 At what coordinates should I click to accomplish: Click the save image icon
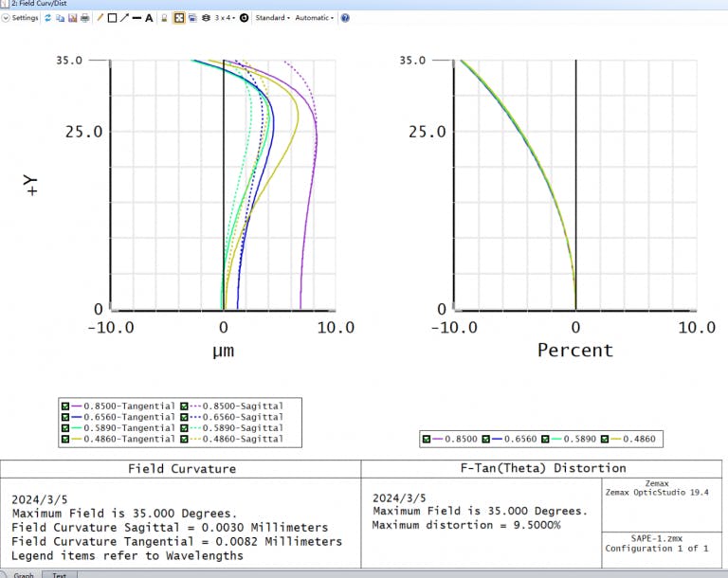[72, 18]
